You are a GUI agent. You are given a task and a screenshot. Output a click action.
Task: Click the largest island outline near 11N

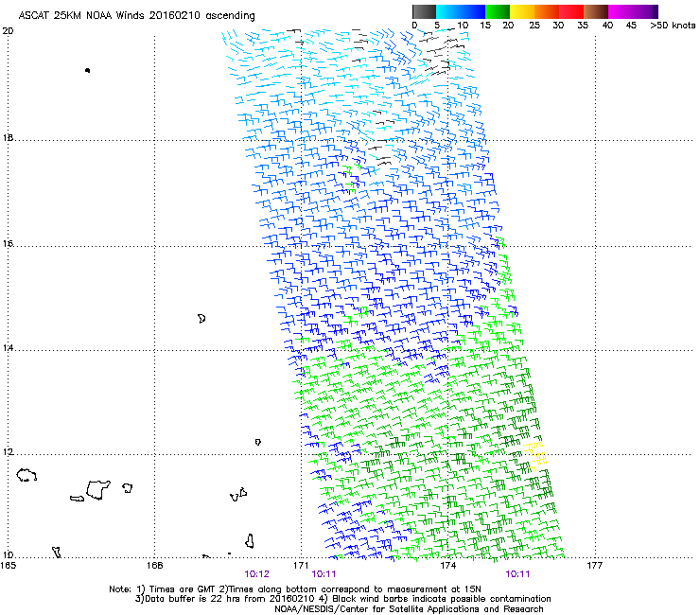pyautogui.click(x=98, y=490)
